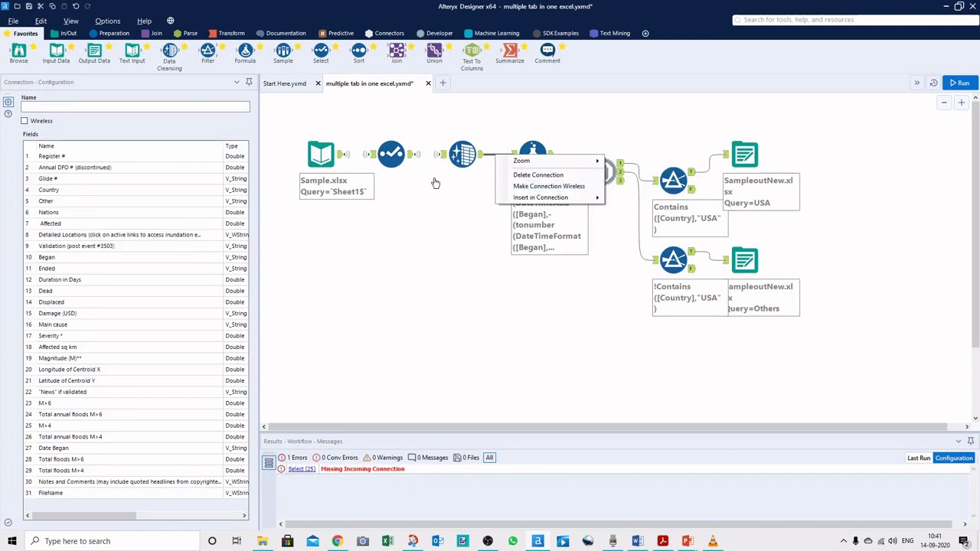The height and width of the screenshot is (551, 980).
Task: Toggle the 0 Messages filter
Action: coord(428,458)
